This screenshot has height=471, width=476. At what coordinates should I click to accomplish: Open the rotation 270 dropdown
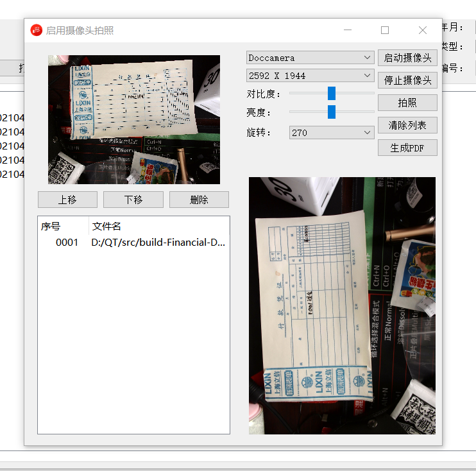(332, 133)
